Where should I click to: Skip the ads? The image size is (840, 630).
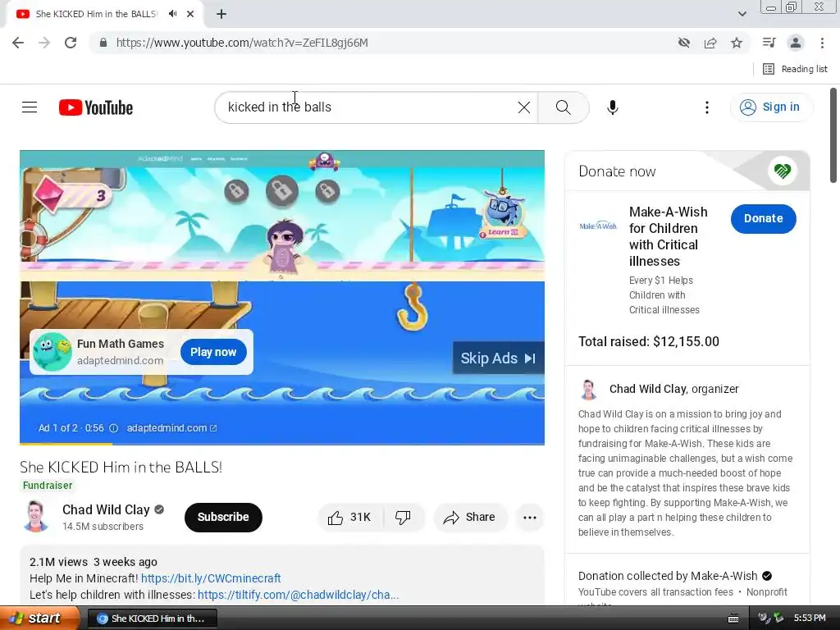498,358
